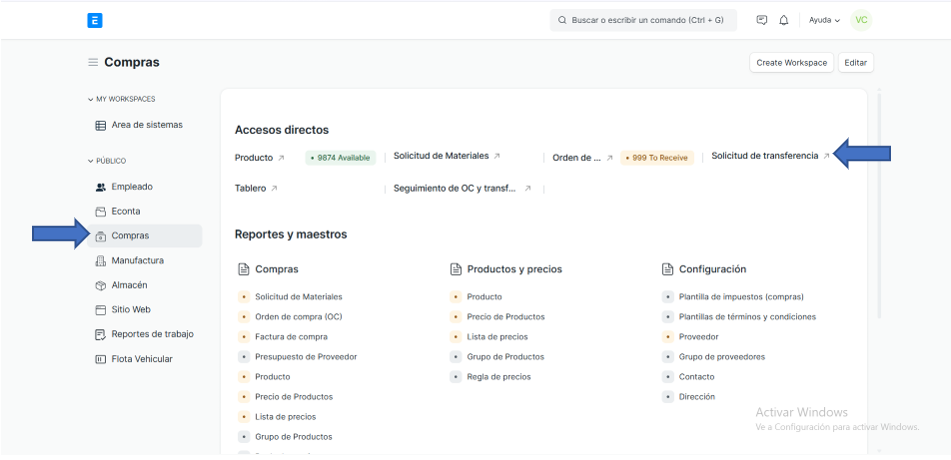The height and width of the screenshot is (460, 951).
Task: Click the Empleado people icon
Action: click(x=101, y=187)
